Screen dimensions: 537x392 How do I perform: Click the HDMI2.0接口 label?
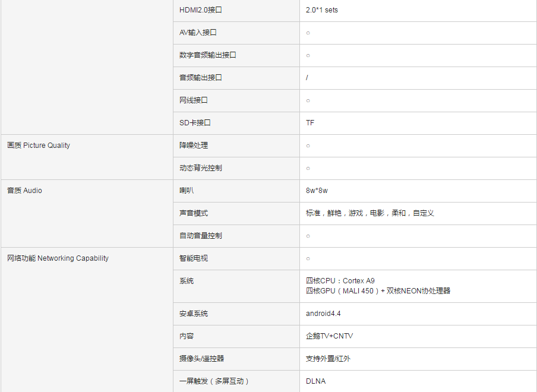tap(200, 10)
